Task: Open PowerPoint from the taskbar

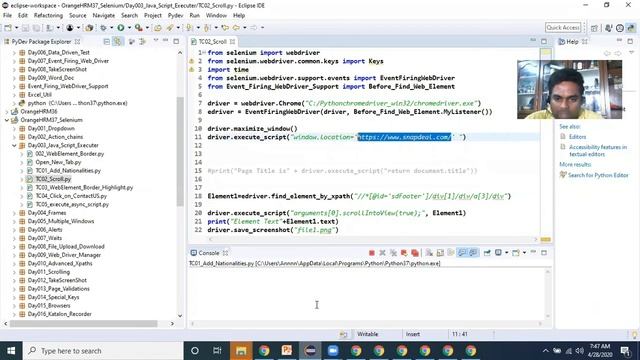Action: click(x=287, y=351)
